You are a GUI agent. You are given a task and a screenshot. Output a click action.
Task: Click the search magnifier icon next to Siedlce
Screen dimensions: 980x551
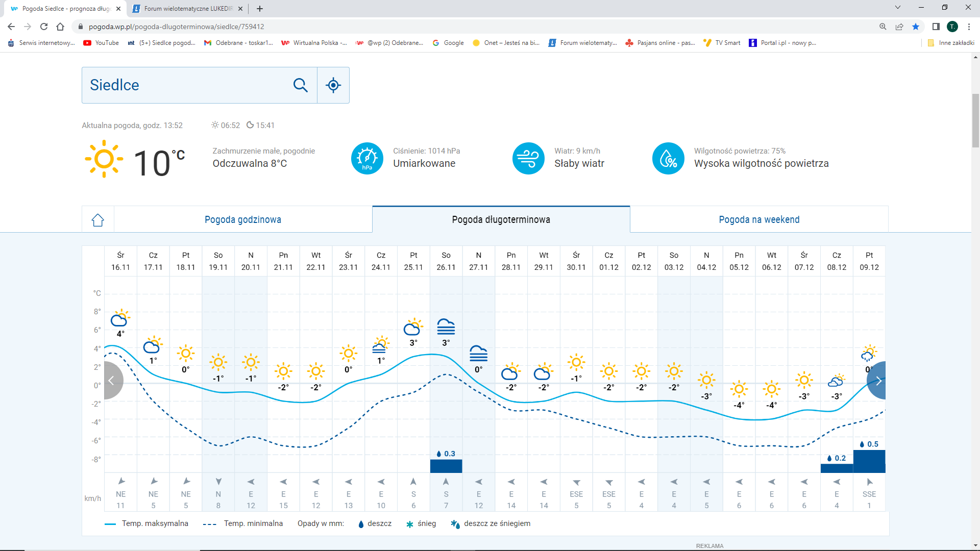click(300, 85)
